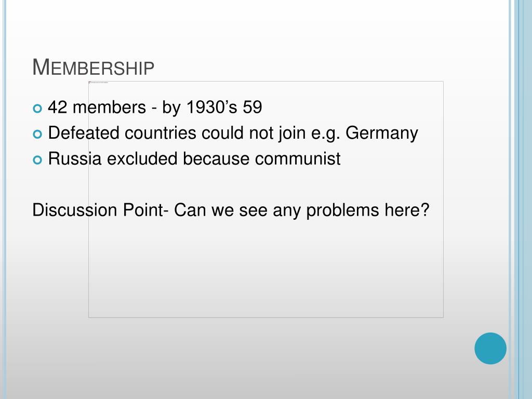Click the word 'Defeated' in the second bullet
The height and width of the screenshot is (399, 532).
(84, 133)
